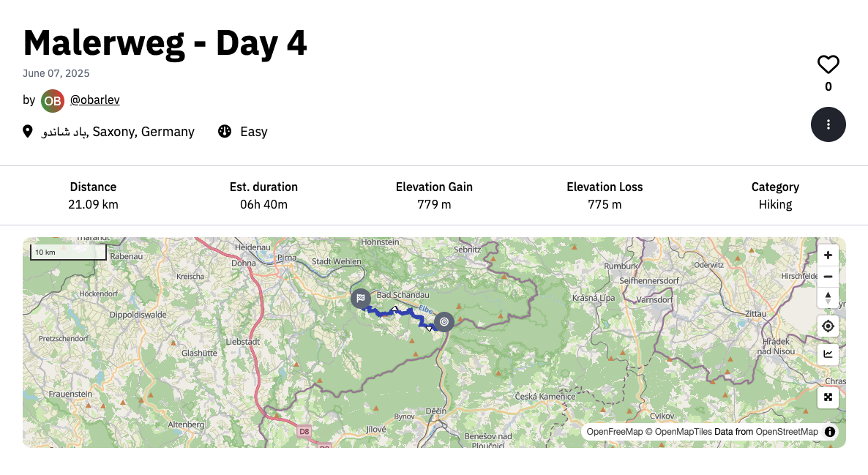Image resolution: width=868 pixels, height=475 pixels.
Task: Enable geolocation tracking on the map
Action: 828,326
